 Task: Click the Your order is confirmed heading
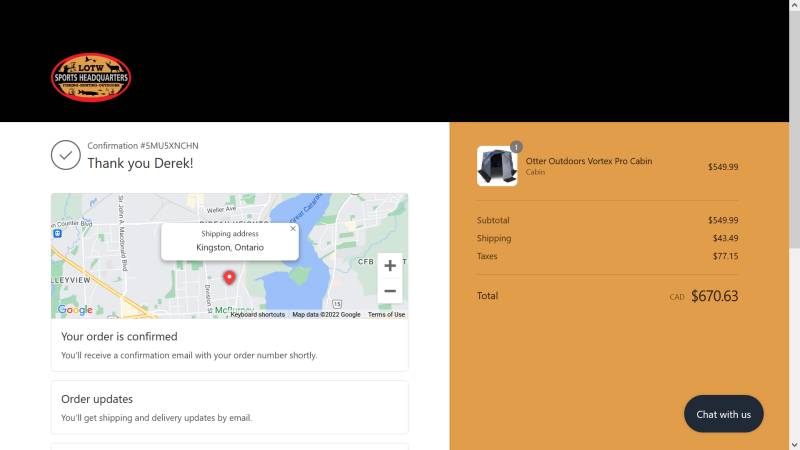click(119, 337)
